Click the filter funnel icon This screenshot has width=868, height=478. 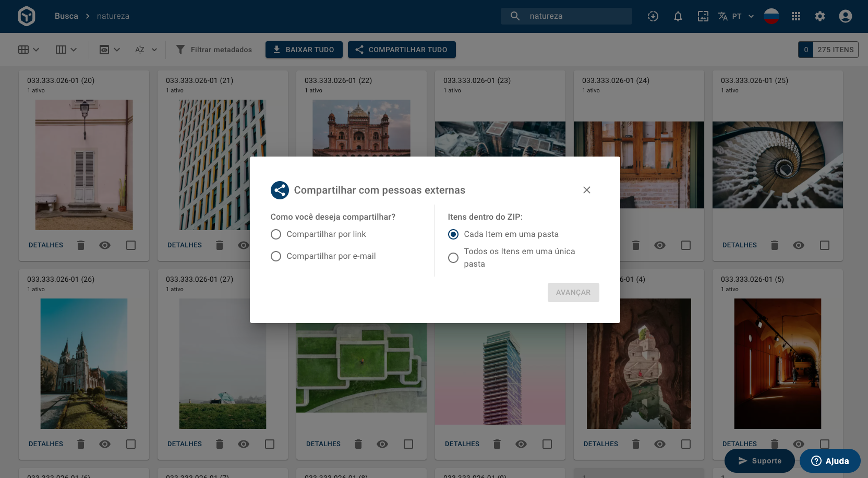pos(180,50)
